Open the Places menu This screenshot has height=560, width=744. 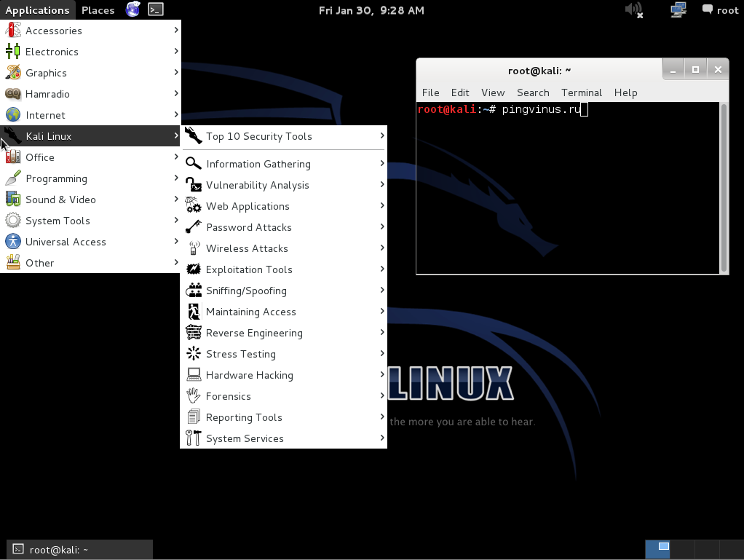point(98,10)
